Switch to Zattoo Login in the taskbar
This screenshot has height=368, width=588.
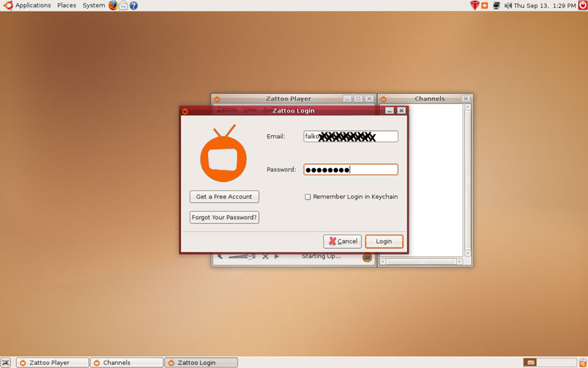point(201,363)
